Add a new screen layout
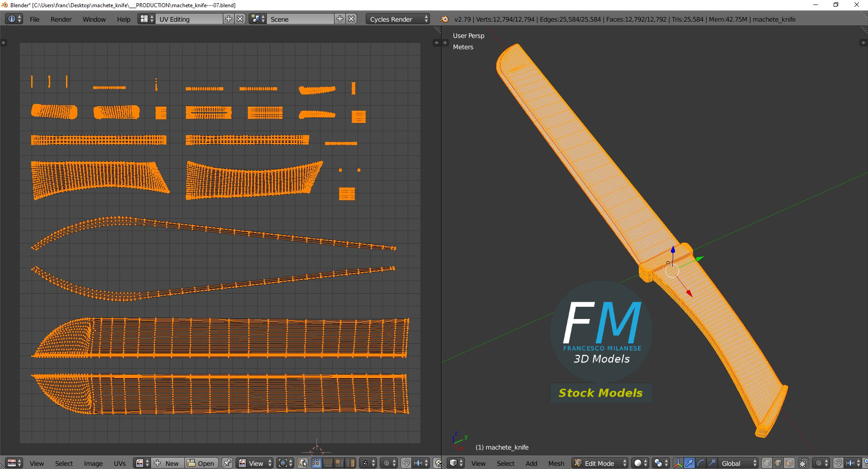The image size is (868, 469). (x=229, y=19)
